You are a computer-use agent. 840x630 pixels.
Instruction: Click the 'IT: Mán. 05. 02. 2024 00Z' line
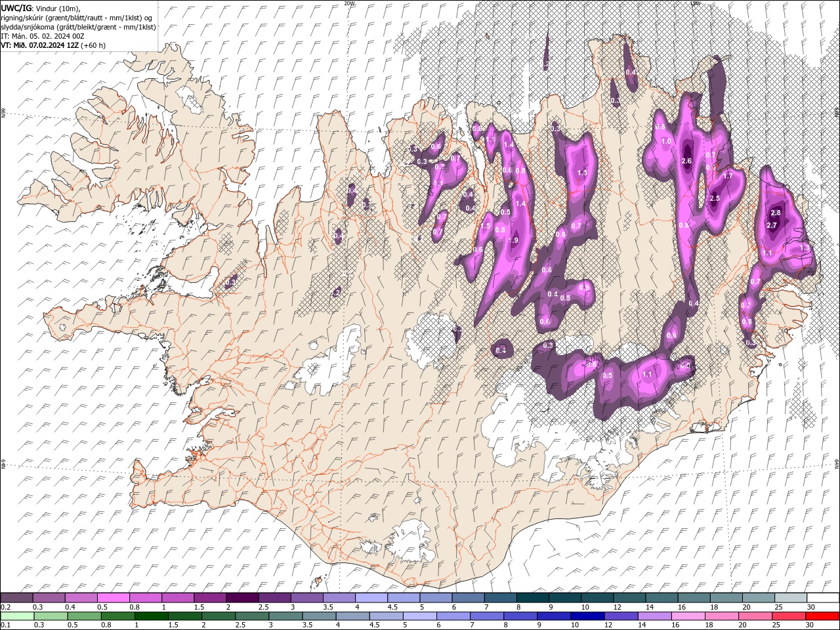(x=42, y=36)
